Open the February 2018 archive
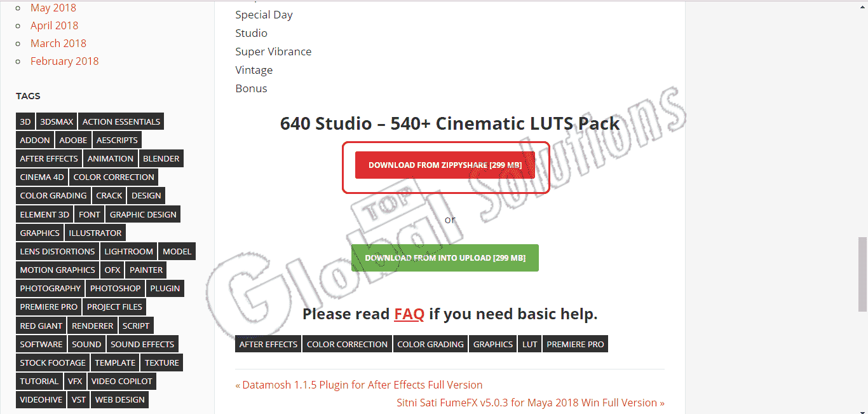This screenshot has height=414, width=868. (x=65, y=61)
